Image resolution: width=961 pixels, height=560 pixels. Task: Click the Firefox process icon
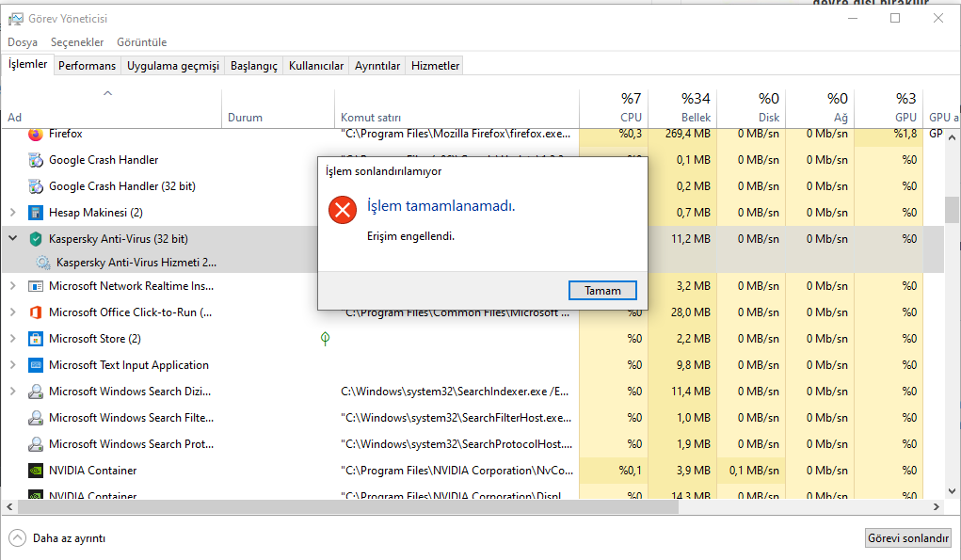(x=36, y=134)
